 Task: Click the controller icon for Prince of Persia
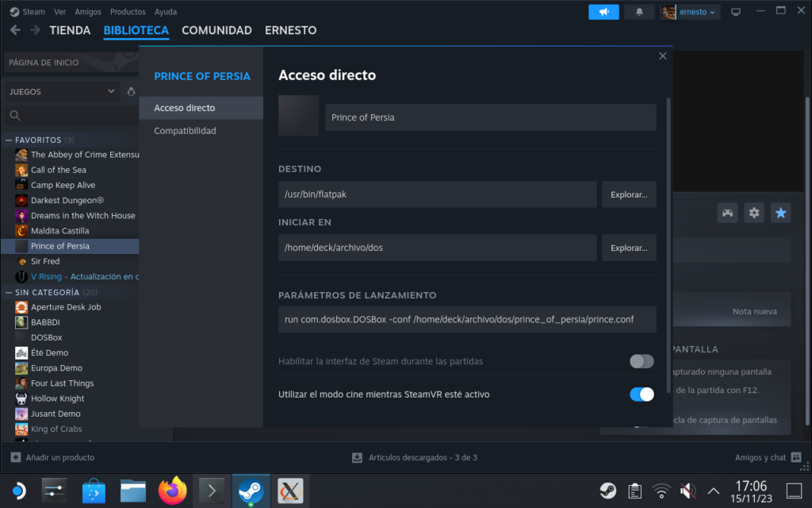click(727, 213)
